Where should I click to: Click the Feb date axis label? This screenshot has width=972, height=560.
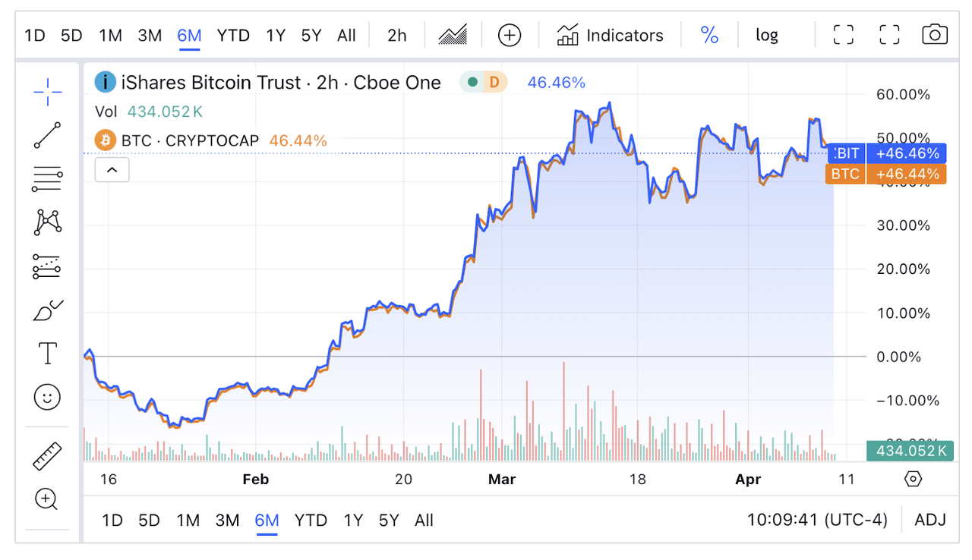tap(256, 480)
